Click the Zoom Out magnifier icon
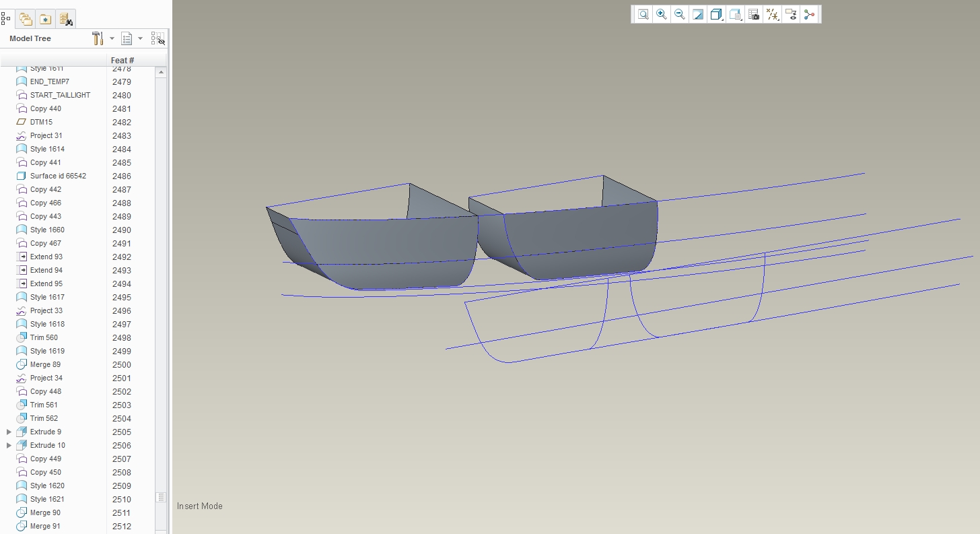The width and height of the screenshot is (980, 534). (680, 14)
